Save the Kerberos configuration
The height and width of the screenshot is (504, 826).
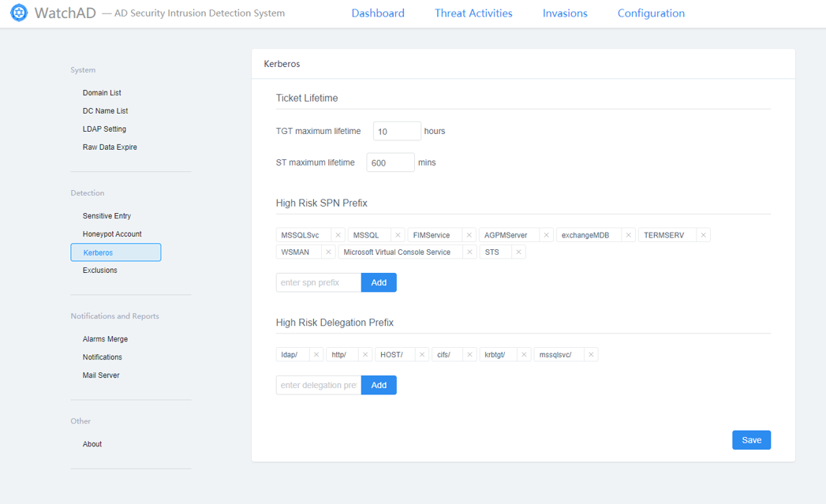click(751, 440)
